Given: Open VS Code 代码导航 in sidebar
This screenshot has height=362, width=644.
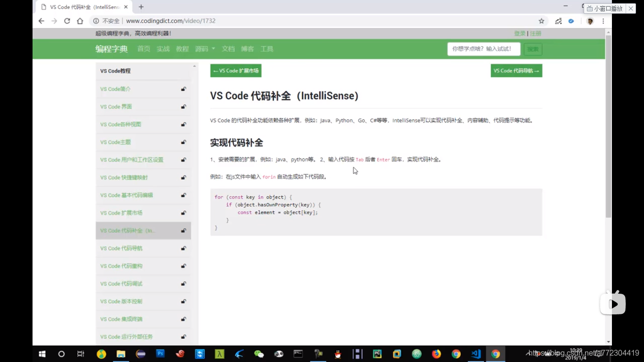Looking at the screenshot, I should pyautogui.click(x=143, y=248).
